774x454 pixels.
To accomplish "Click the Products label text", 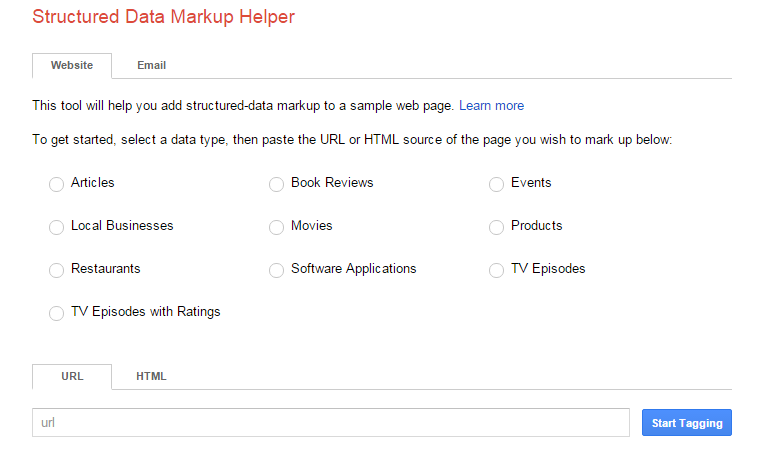I will (536, 226).
